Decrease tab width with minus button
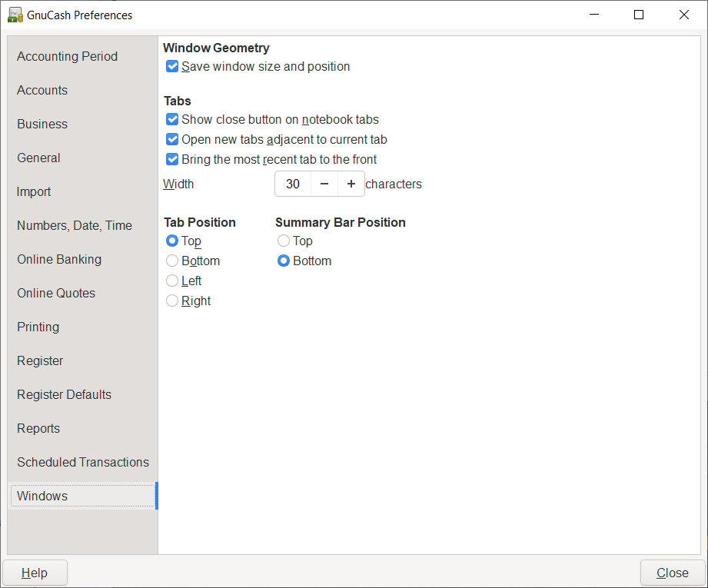 coord(324,184)
